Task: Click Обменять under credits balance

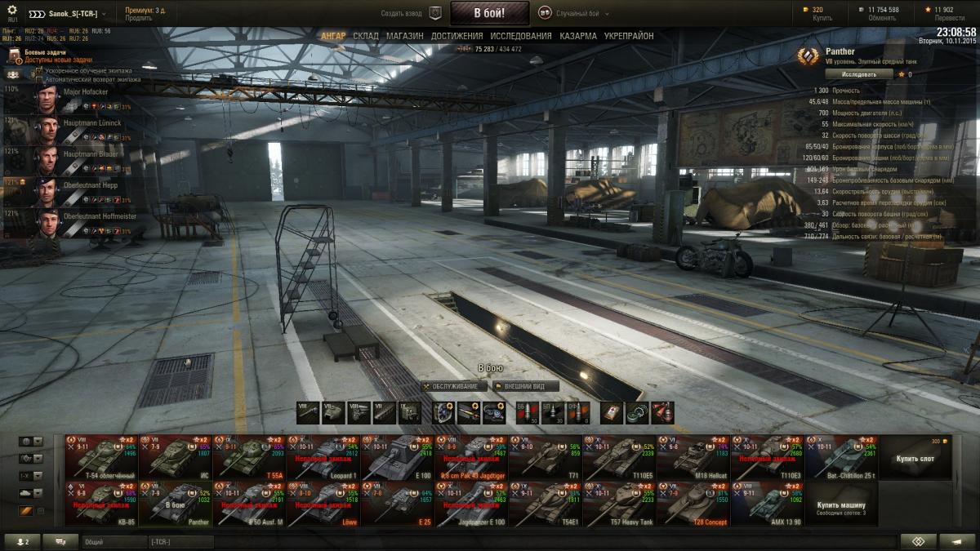Action: pyautogui.click(x=882, y=18)
